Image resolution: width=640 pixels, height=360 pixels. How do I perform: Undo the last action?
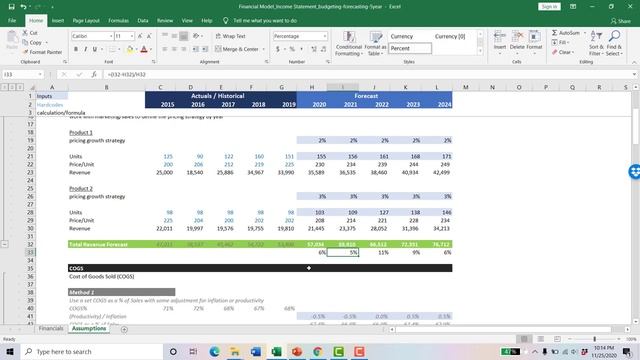coord(24,7)
